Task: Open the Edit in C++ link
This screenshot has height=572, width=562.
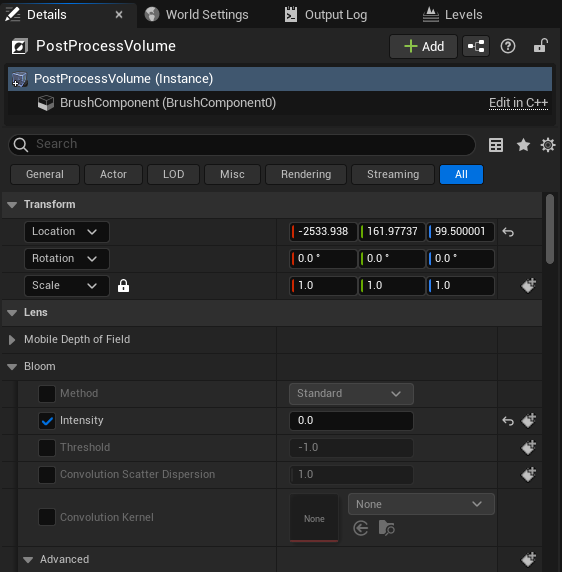Action: pos(518,103)
